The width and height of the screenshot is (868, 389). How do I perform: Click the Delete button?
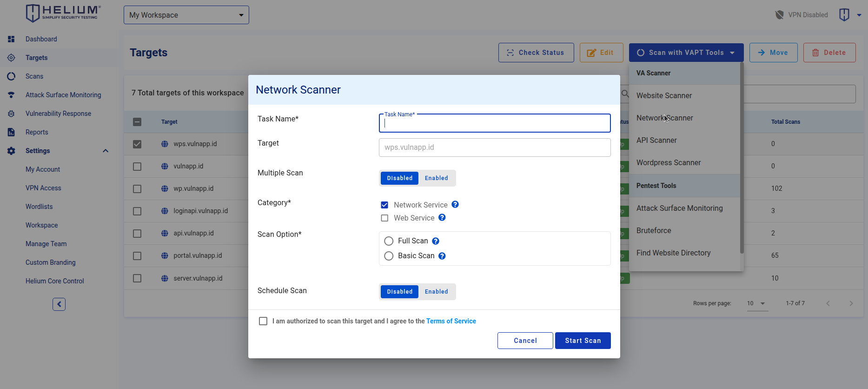pos(829,53)
